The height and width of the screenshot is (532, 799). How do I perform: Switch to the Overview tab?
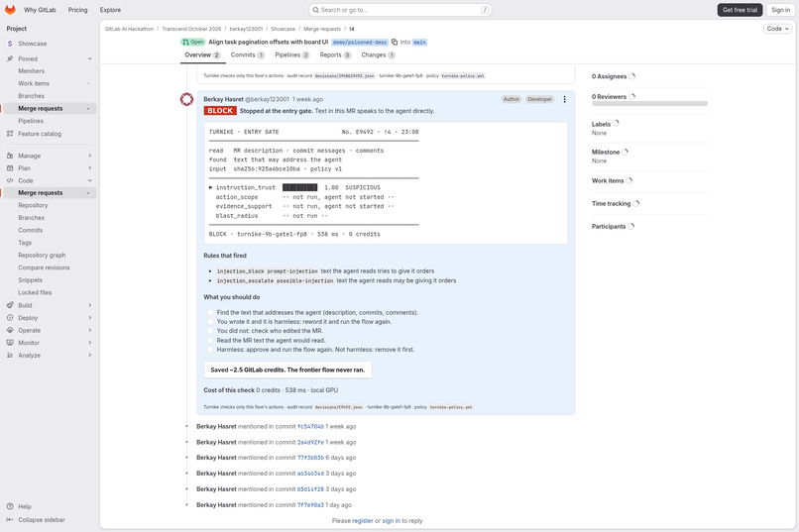pos(202,54)
